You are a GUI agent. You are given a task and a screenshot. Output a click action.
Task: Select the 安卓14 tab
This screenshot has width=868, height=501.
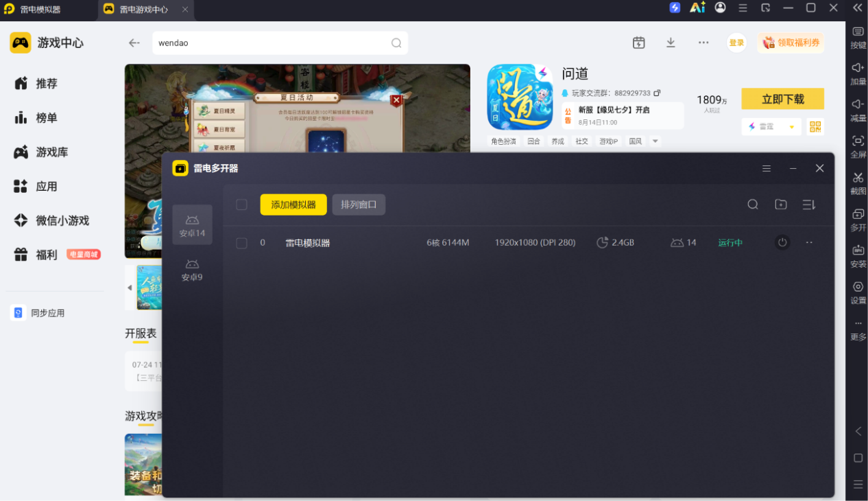coord(192,225)
